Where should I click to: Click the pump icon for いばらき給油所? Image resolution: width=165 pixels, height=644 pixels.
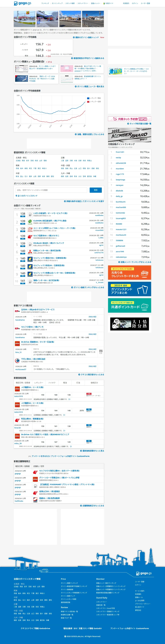pos(30,215)
